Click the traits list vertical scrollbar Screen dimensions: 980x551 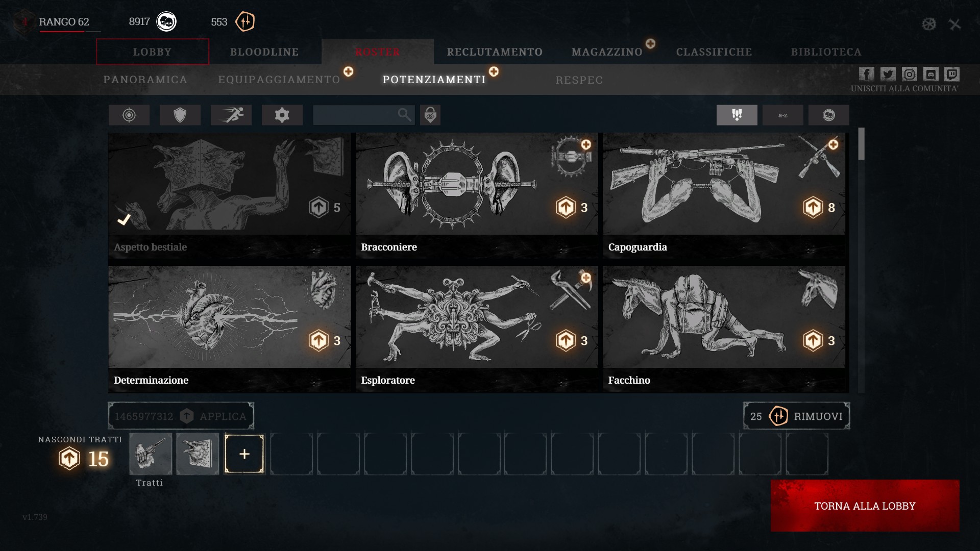point(862,260)
